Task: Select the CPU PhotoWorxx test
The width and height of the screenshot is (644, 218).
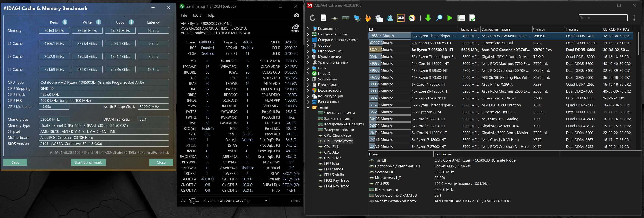Action: 338,141
